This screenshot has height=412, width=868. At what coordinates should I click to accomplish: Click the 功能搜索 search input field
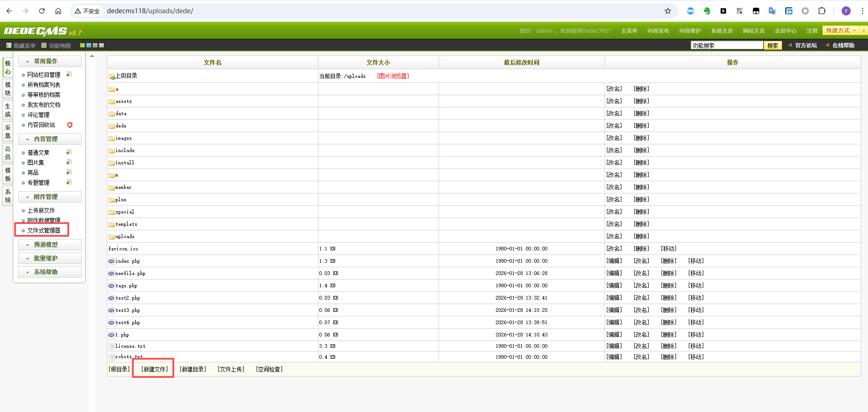[x=727, y=46]
